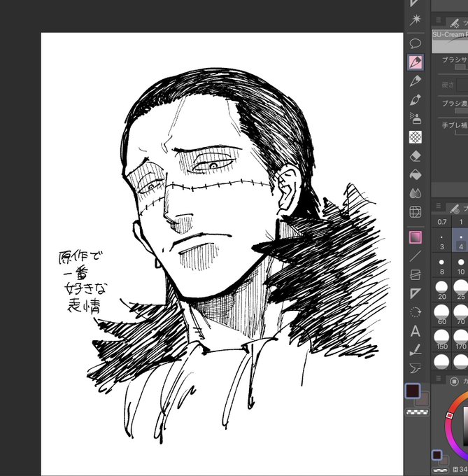Select the Text tool letter A
468x476 pixels.
[x=416, y=331]
